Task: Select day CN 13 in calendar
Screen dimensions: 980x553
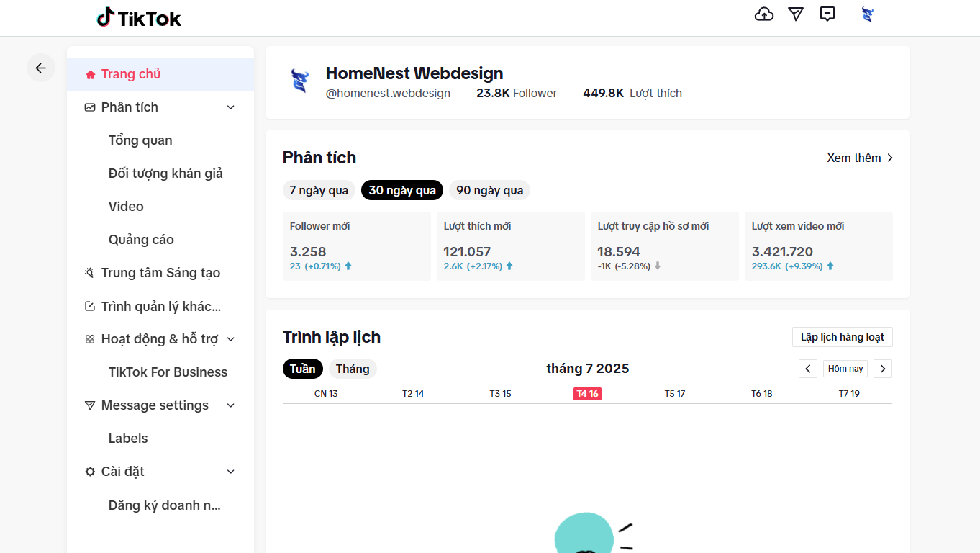Action: [x=326, y=394]
